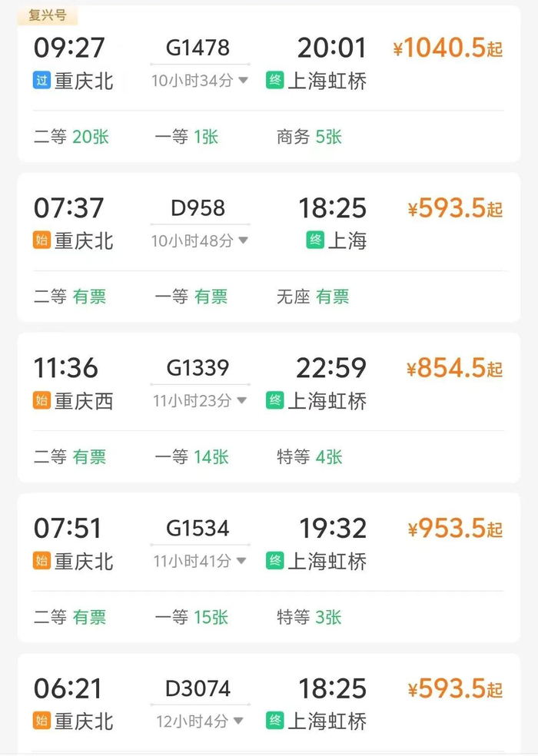Click the orange 始 icon beside 重庆西
This screenshot has width=538, height=756.
click(42, 400)
